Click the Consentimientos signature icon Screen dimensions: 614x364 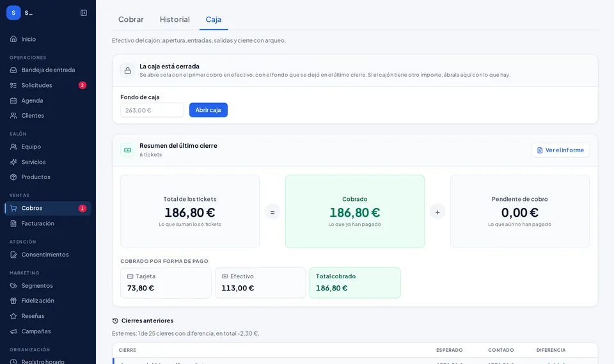point(13,255)
